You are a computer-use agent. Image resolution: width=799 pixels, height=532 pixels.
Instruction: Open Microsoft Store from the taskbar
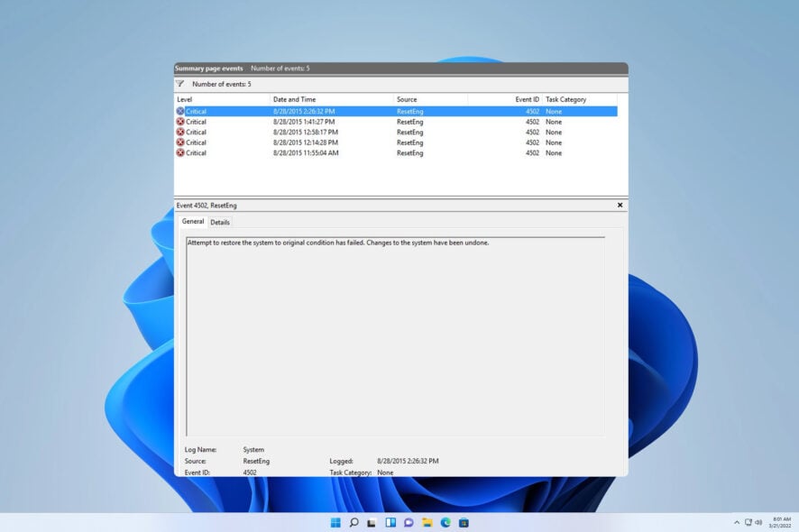tap(464, 522)
